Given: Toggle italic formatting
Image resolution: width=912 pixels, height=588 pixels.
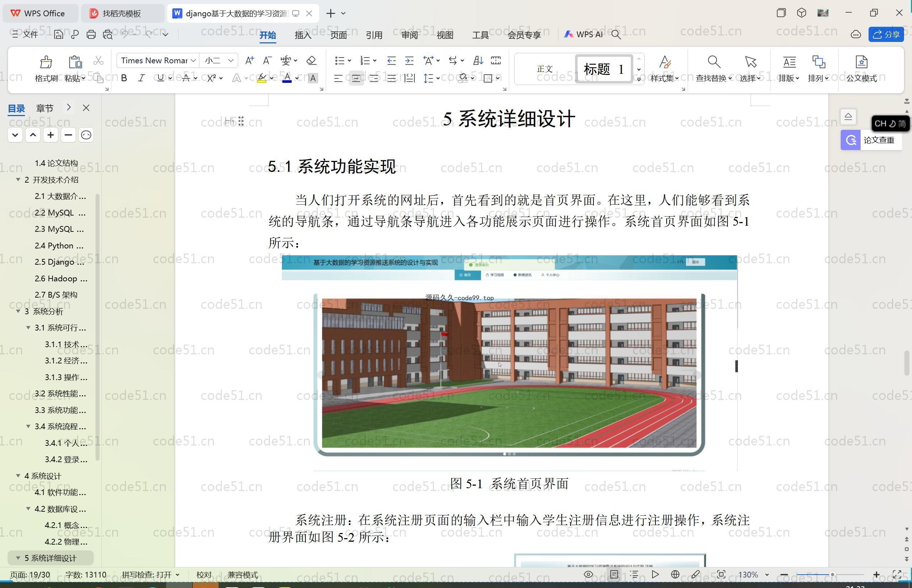Looking at the screenshot, I should (142, 78).
